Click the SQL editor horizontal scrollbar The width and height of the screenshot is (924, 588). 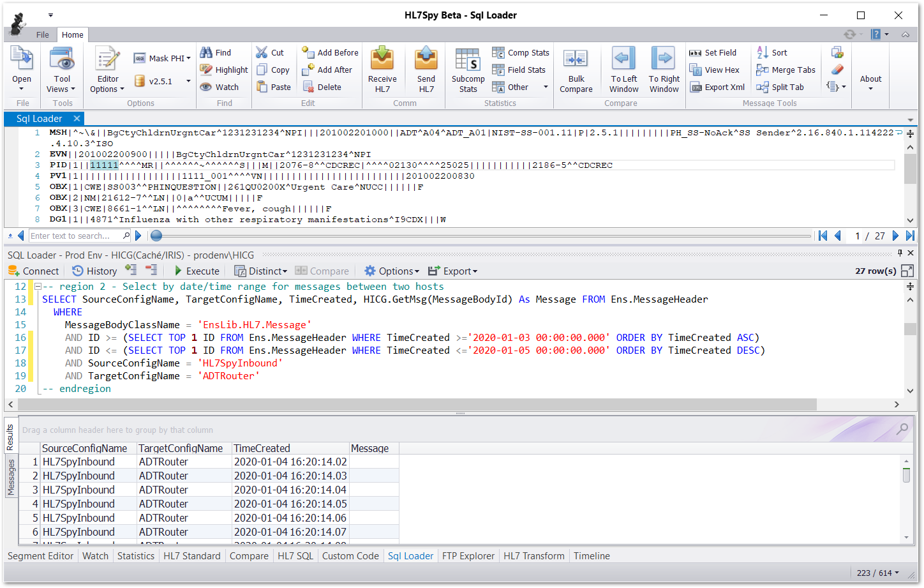click(x=417, y=404)
